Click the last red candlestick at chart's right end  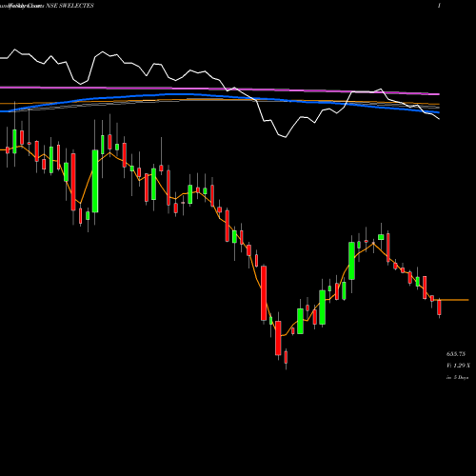(x=439, y=307)
